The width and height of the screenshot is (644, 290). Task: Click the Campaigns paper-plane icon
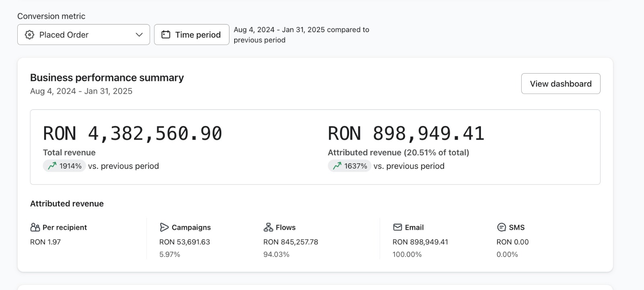[x=164, y=227]
